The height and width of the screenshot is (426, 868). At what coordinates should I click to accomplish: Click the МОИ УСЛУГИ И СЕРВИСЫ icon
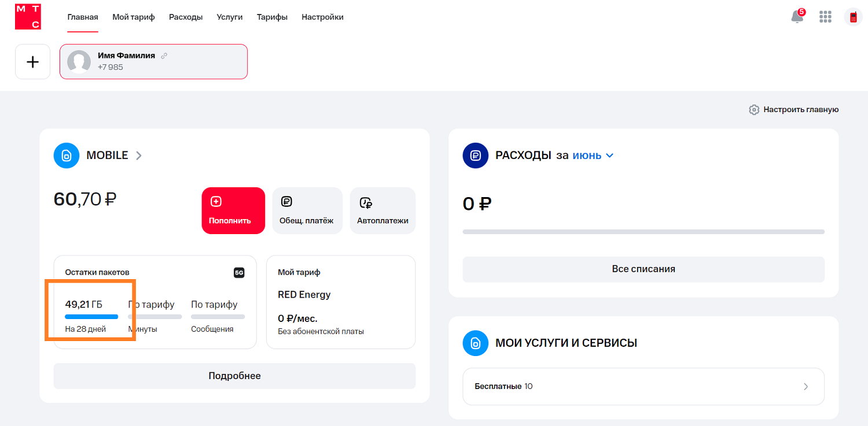coord(476,343)
